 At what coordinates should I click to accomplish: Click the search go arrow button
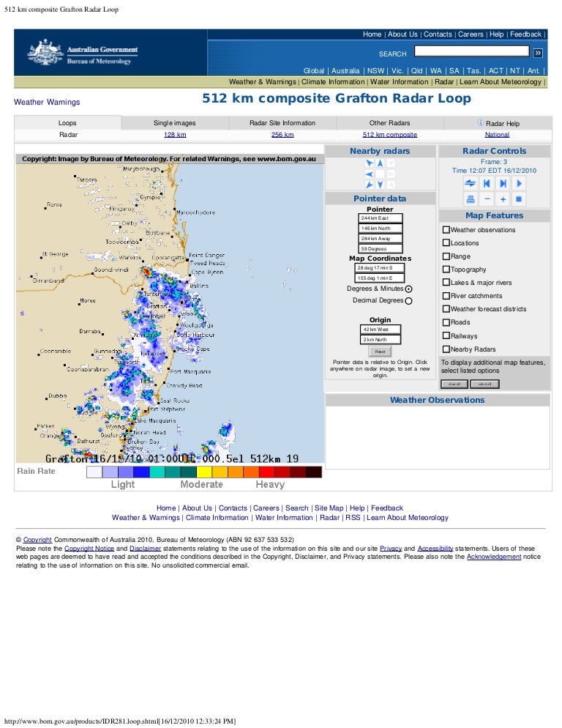click(x=539, y=52)
